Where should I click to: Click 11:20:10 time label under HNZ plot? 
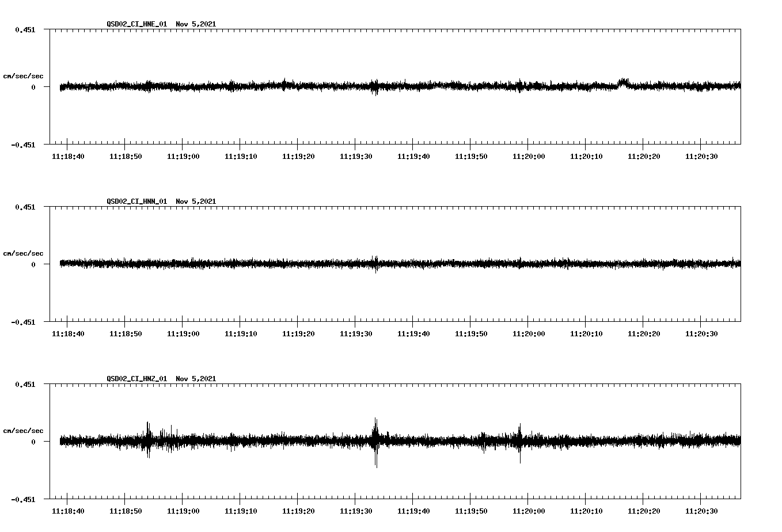586,511
